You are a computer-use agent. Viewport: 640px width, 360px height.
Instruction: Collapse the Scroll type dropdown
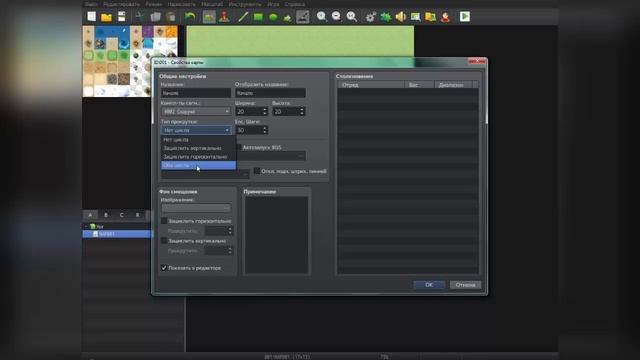196,130
